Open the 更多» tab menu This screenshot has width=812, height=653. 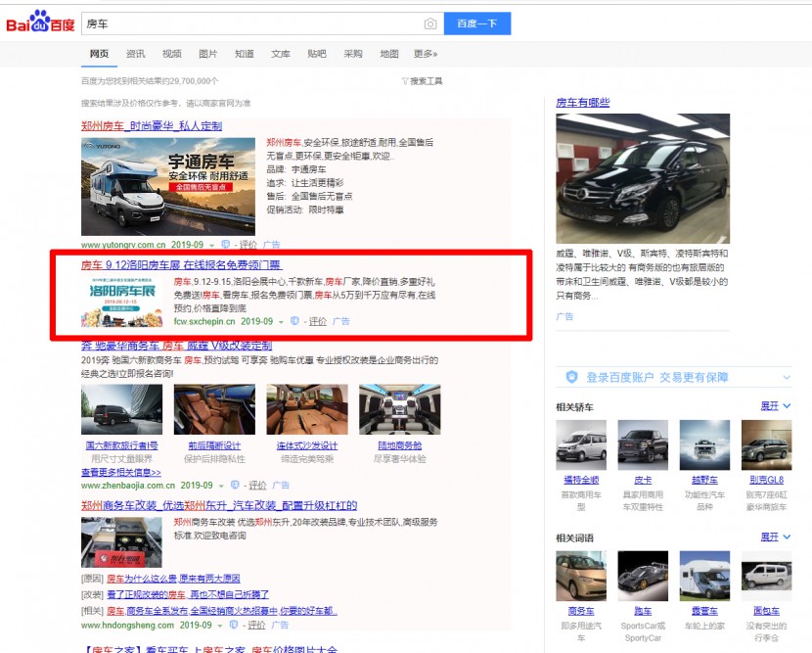426,54
